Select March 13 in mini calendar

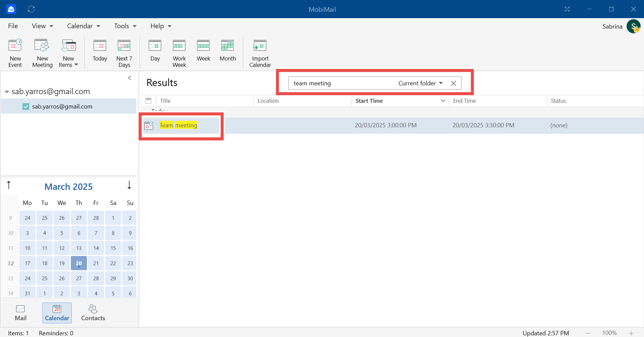(79, 248)
